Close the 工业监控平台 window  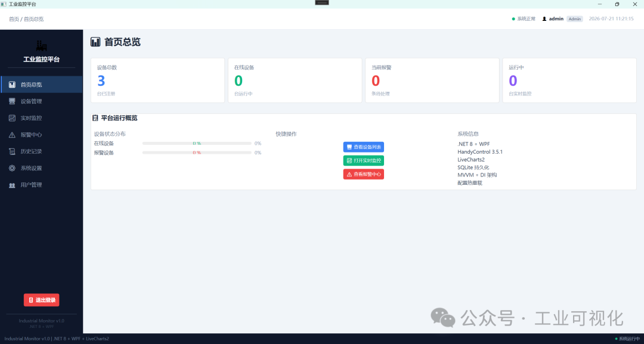[635, 4]
